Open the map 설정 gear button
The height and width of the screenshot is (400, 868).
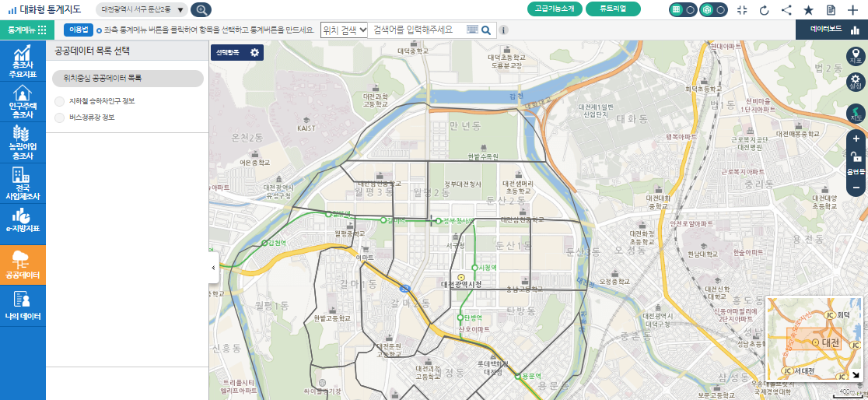click(856, 81)
